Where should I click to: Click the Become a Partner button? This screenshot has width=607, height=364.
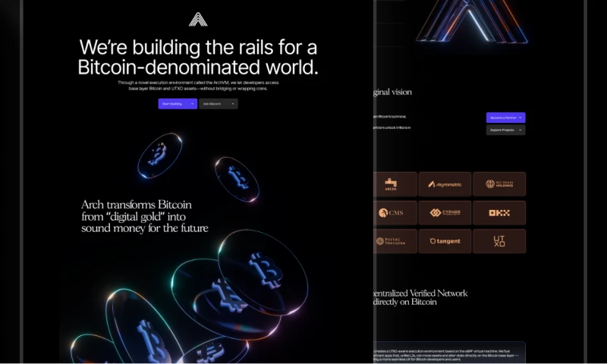(x=505, y=118)
